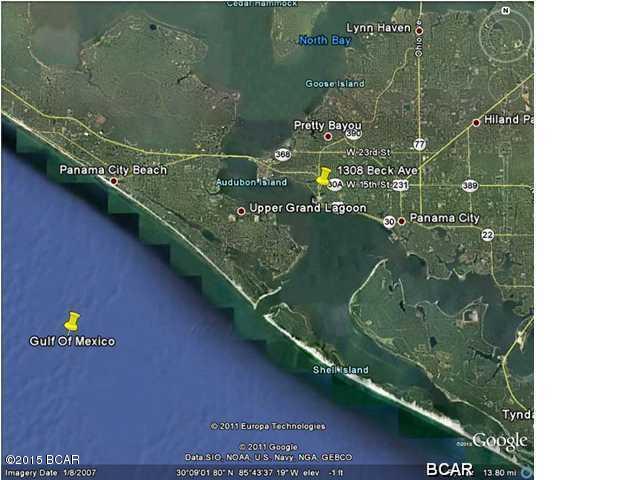
Task: Click the Route 30 highway shield
Action: point(389,222)
